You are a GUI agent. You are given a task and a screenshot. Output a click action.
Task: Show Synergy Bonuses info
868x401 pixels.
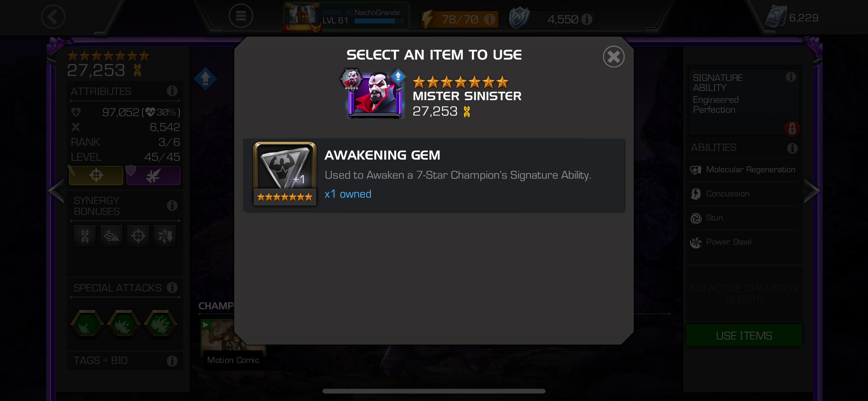point(172,205)
